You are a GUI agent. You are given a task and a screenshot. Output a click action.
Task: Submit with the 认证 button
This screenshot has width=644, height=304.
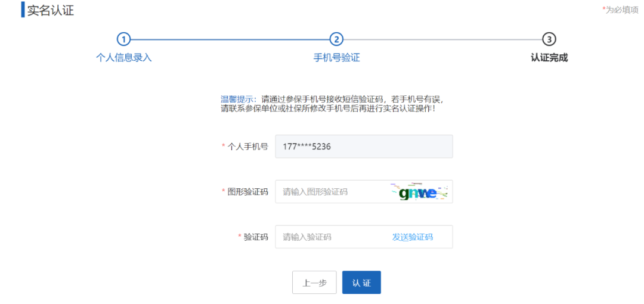tap(361, 282)
